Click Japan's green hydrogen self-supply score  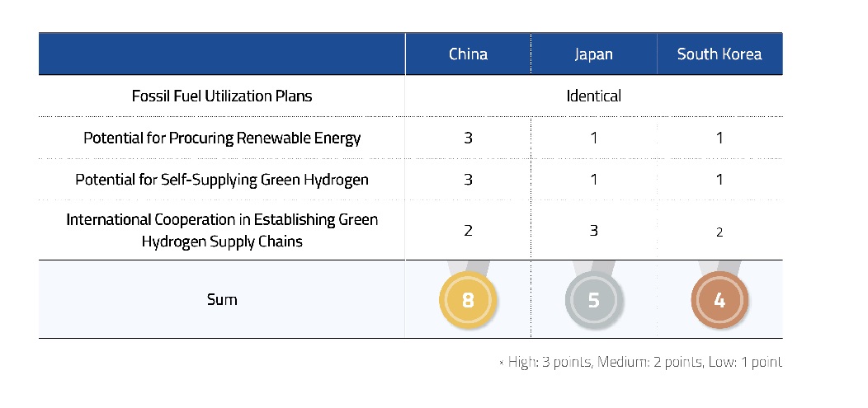(593, 180)
